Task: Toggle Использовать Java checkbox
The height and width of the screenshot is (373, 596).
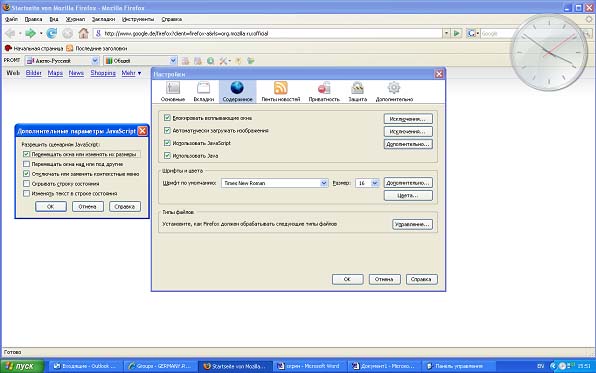Action: click(167, 156)
